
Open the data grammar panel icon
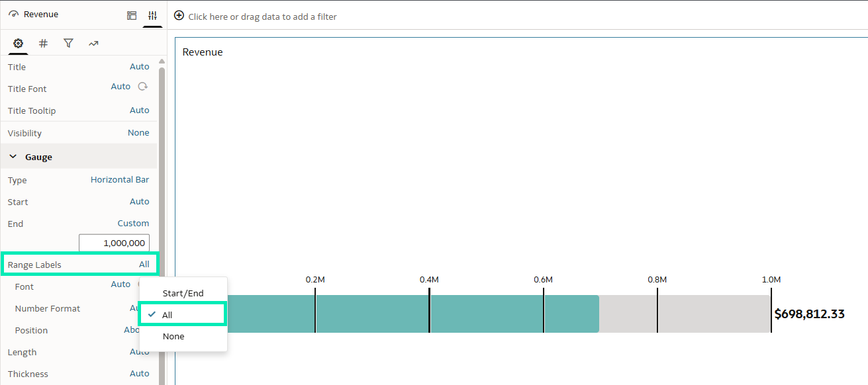(x=132, y=15)
